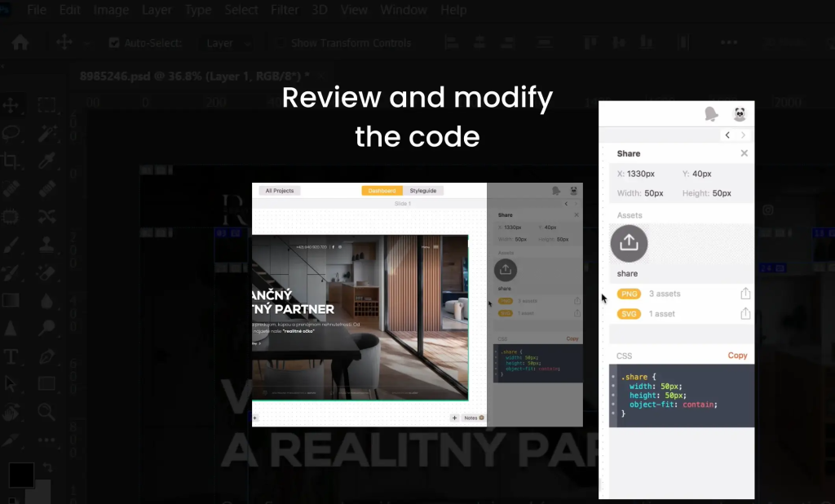Click the notification bell in the panel
Image resolution: width=835 pixels, height=504 pixels.
(x=710, y=113)
